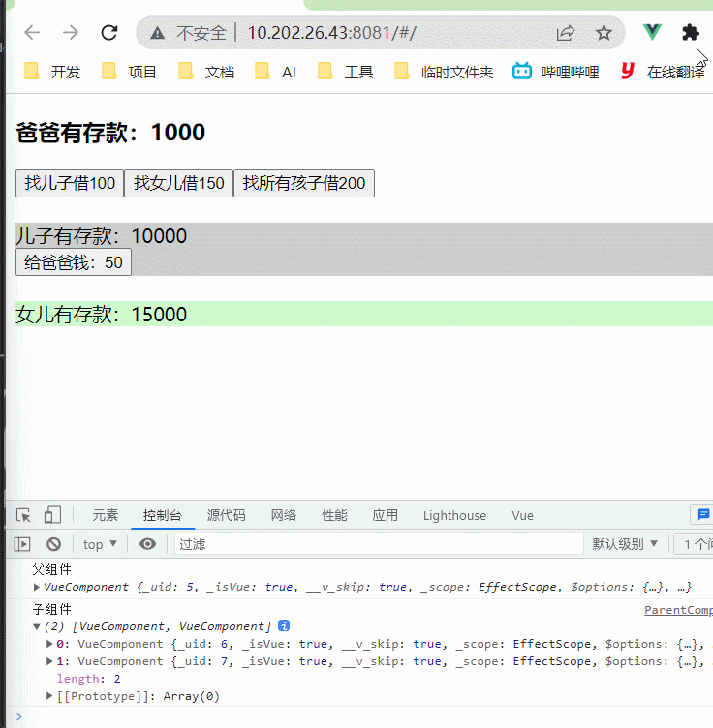Viewport: 713px width, 728px height.
Task: Open the 项目 bookmarks folder
Action: [129, 72]
